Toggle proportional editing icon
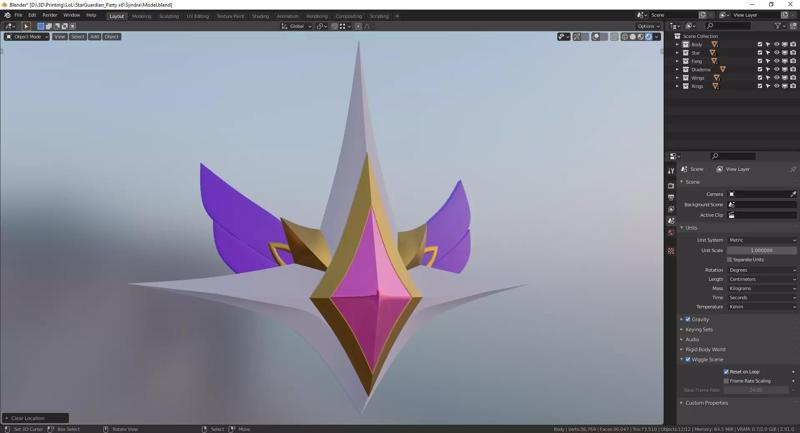Viewport: 800px width, 433px height. click(x=358, y=26)
